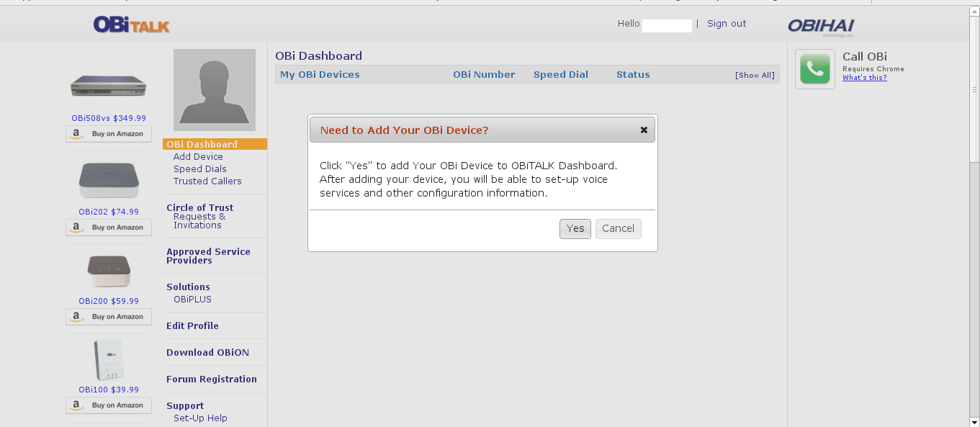Image resolution: width=980 pixels, height=427 pixels.
Task: Click the Show All link
Action: pos(755,75)
